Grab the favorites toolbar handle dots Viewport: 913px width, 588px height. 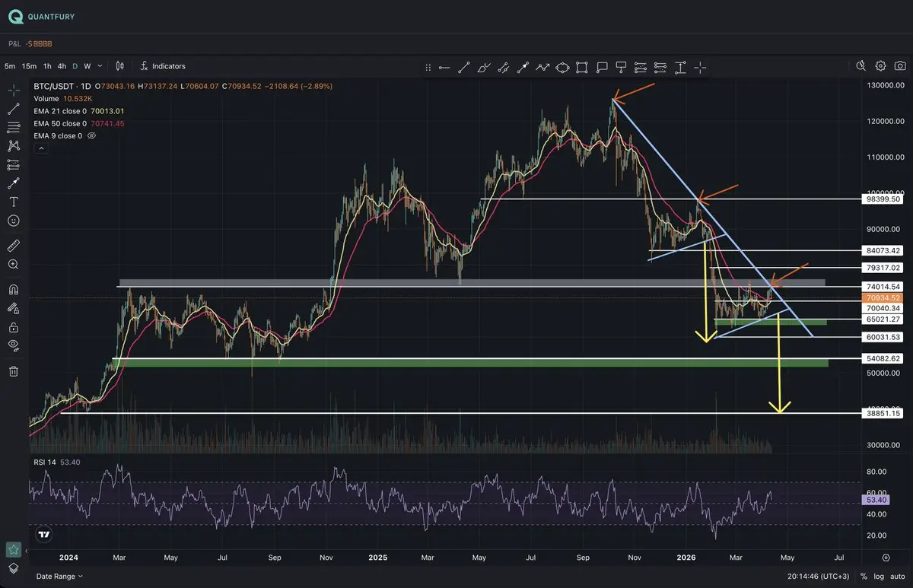(x=428, y=68)
